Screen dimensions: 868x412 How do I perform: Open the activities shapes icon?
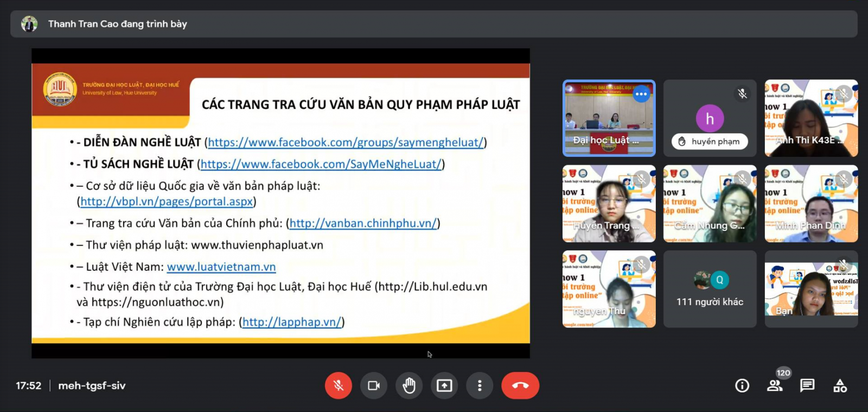840,385
